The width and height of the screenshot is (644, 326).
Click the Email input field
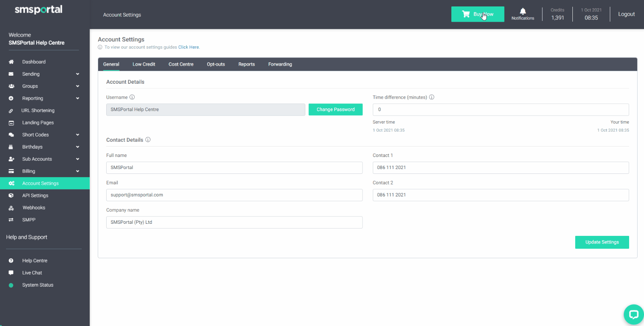pos(234,195)
